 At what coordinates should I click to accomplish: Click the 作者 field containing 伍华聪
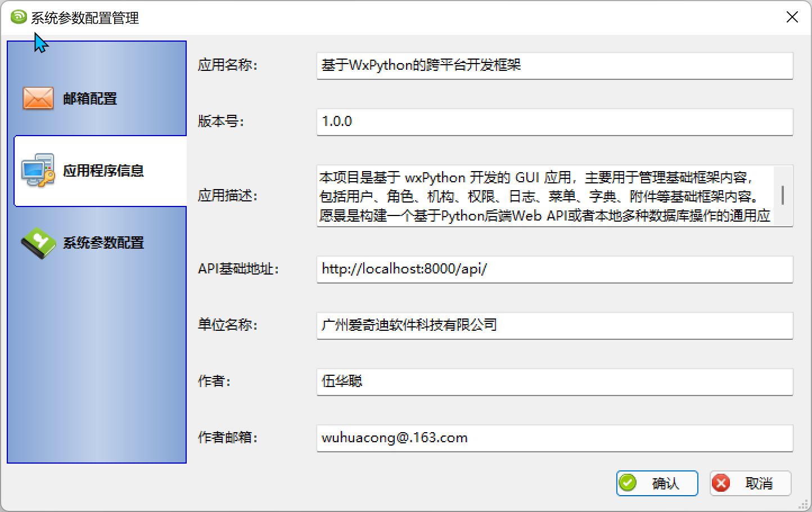pos(554,382)
